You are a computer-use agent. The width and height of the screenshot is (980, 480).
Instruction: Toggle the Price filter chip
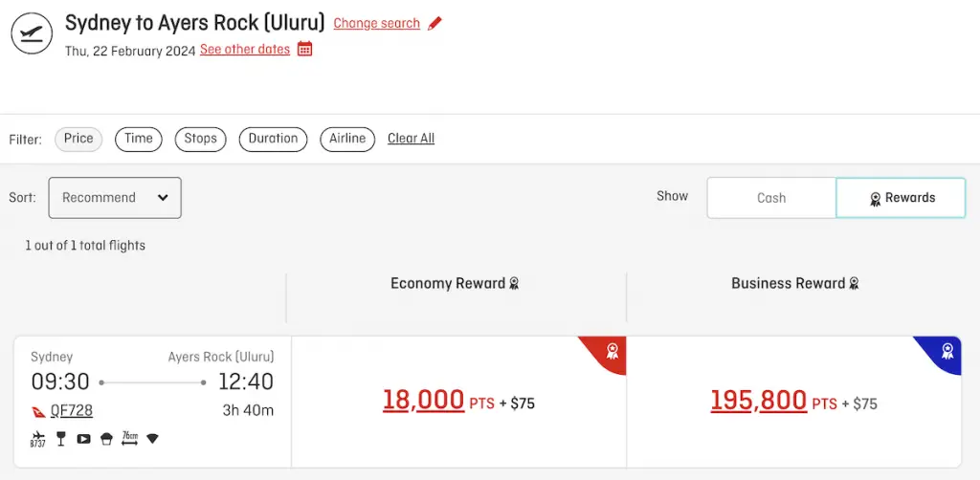coord(78,139)
